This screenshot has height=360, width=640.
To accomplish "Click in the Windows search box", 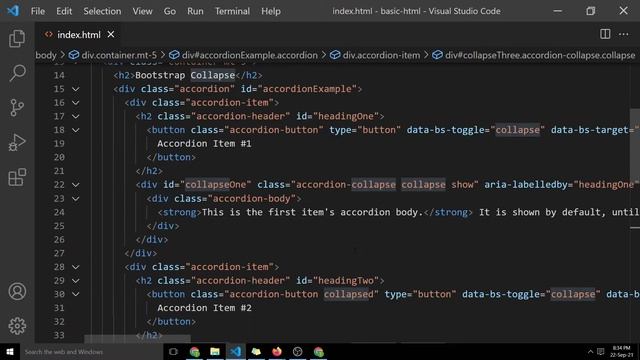I will [92, 351].
